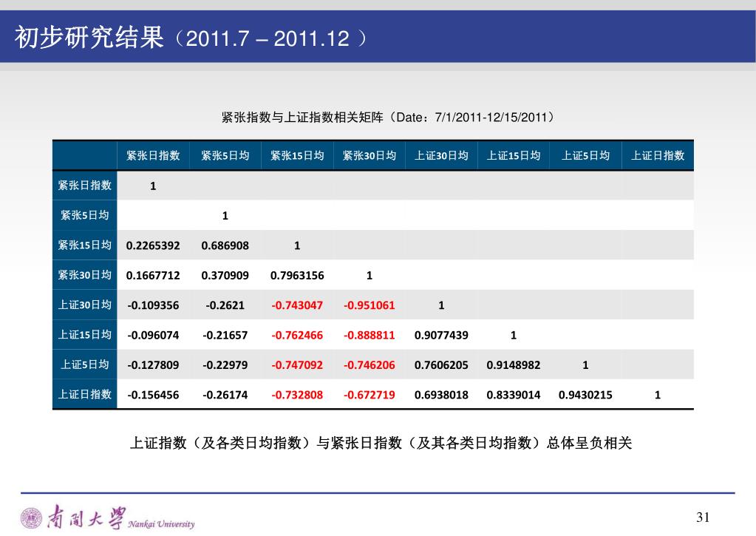756x536 pixels.
Task: Click the cell value -0.21657
Action: [x=225, y=336]
